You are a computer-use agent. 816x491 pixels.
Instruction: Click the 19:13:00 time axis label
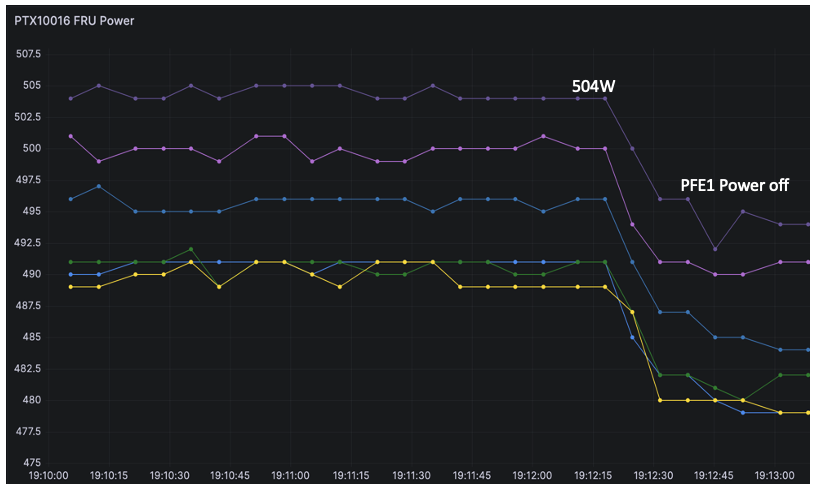click(x=775, y=475)
